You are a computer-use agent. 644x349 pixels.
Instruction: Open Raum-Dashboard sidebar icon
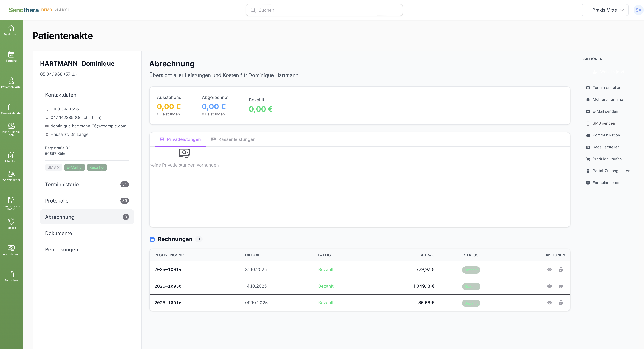pos(11,203)
